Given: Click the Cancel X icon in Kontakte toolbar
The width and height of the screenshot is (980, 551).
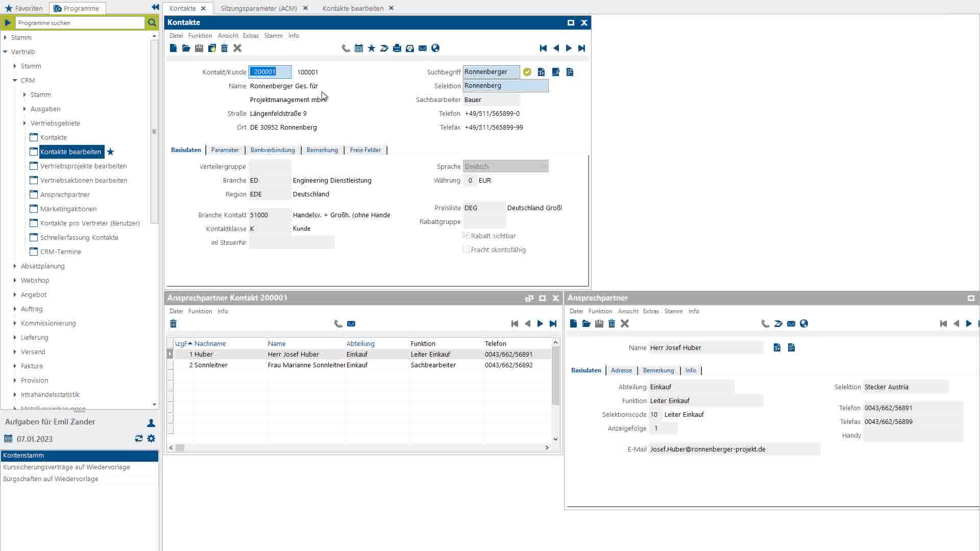Looking at the screenshot, I should point(237,48).
